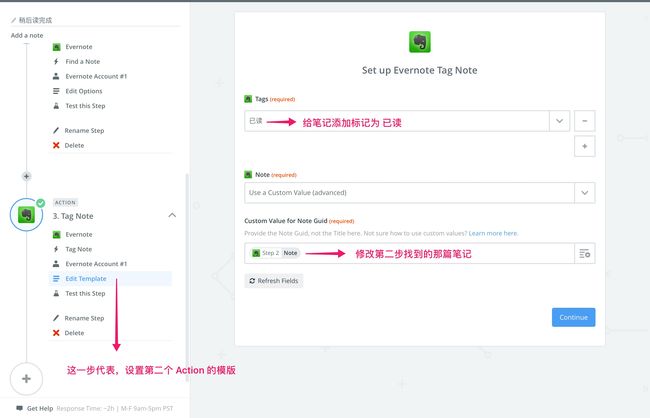Image resolution: width=650 pixels, height=418 pixels.
Task: Open the Note dropdown arrow
Action: pyautogui.click(x=585, y=193)
